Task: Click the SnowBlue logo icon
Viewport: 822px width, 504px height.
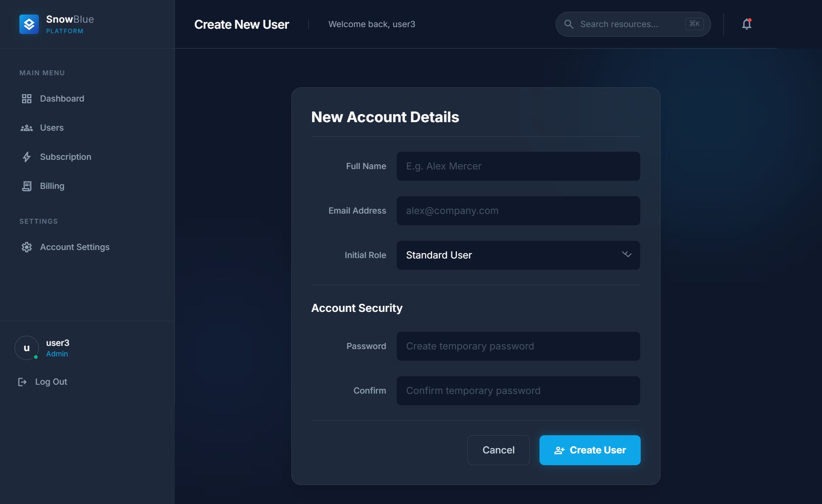Action: [x=29, y=24]
